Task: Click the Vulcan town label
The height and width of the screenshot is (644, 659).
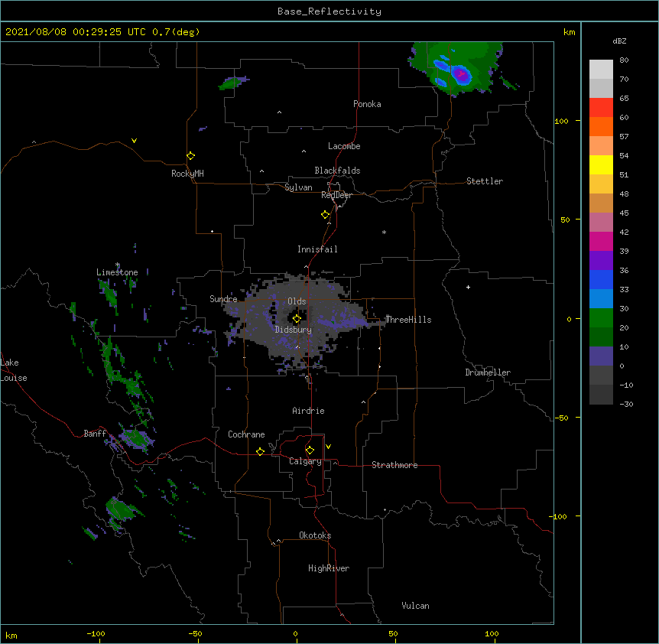Action: (x=415, y=606)
